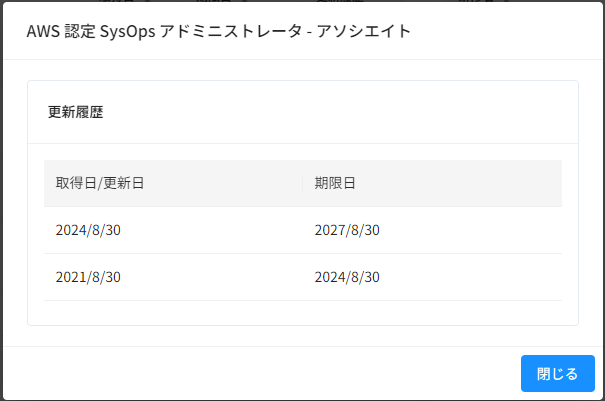Click the column divider between 取得日/更新日 and 期限日
605x401 pixels.
(302, 183)
